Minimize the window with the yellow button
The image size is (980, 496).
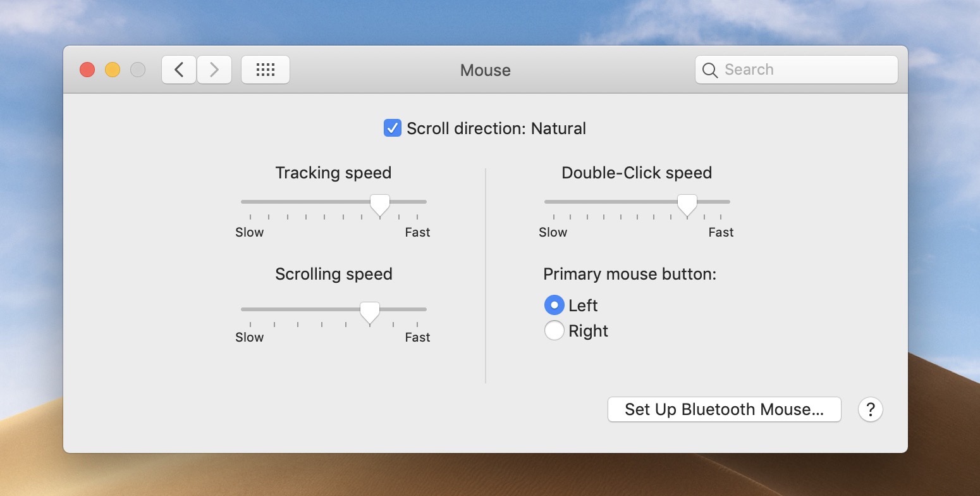coord(113,70)
